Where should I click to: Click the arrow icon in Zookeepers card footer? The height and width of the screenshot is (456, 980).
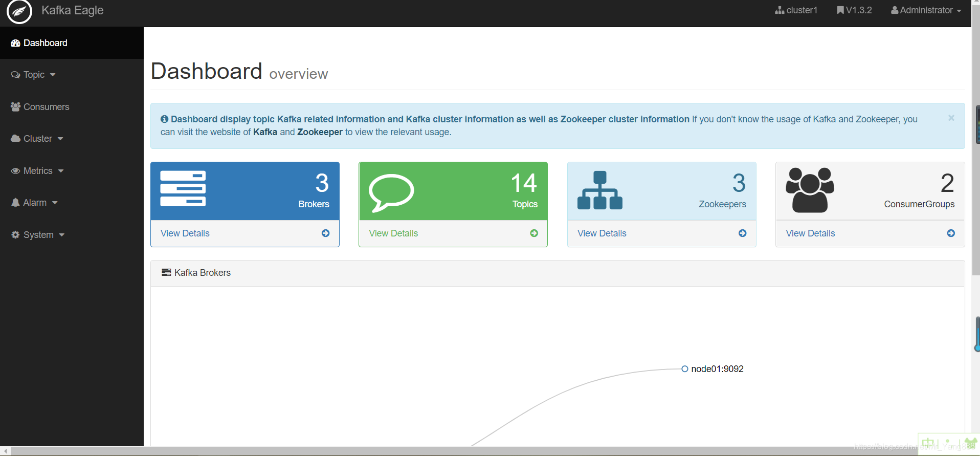click(743, 233)
